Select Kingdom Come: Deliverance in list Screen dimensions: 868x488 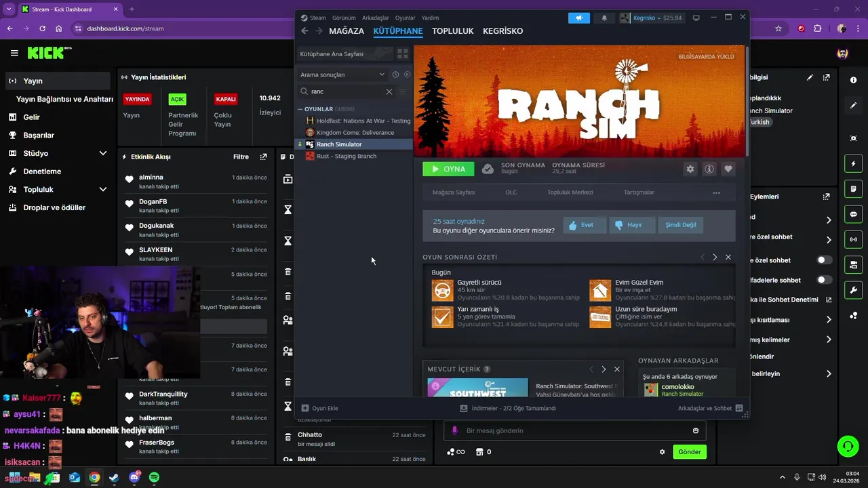pos(355,133)
